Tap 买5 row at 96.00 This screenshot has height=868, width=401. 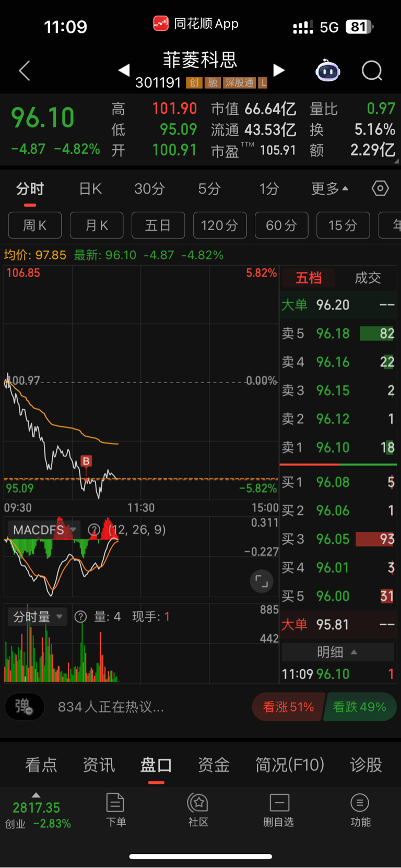tap(338, 596)
